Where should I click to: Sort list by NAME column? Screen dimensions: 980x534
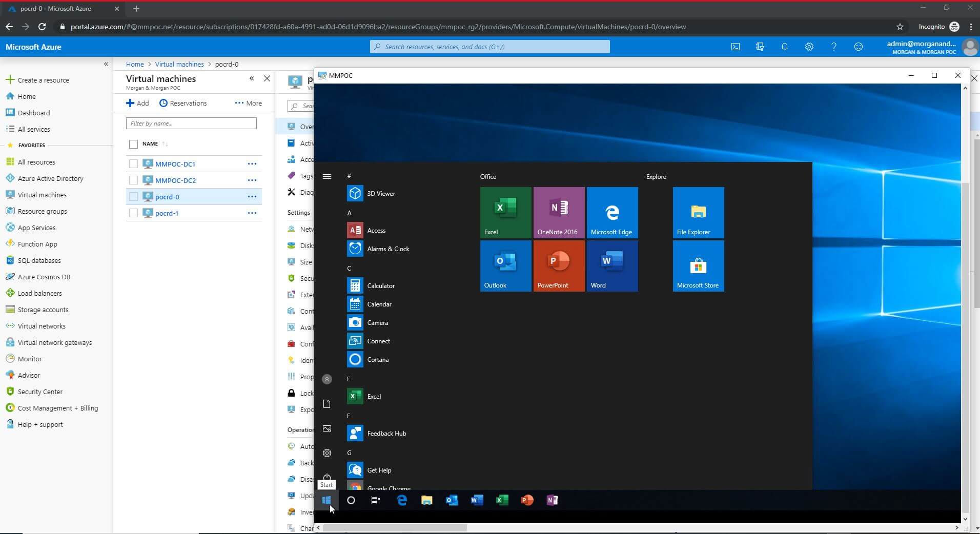point(154,144)
